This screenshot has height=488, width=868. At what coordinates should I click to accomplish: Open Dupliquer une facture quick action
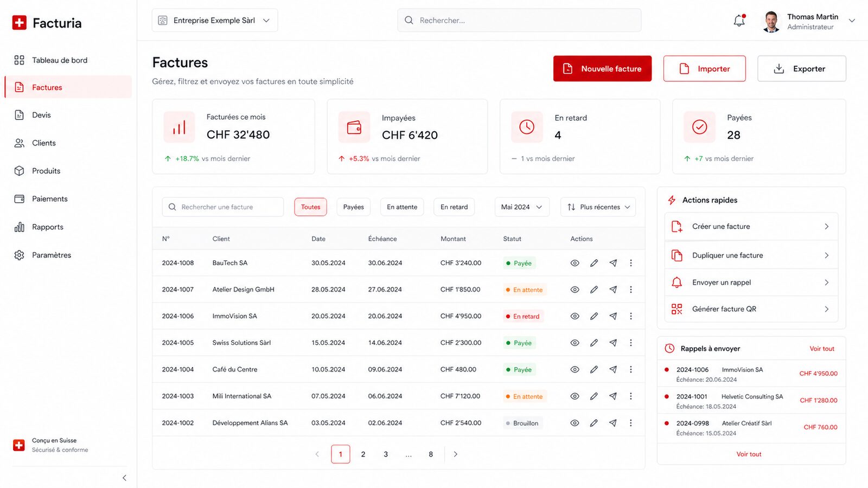[x=751, y=255]
